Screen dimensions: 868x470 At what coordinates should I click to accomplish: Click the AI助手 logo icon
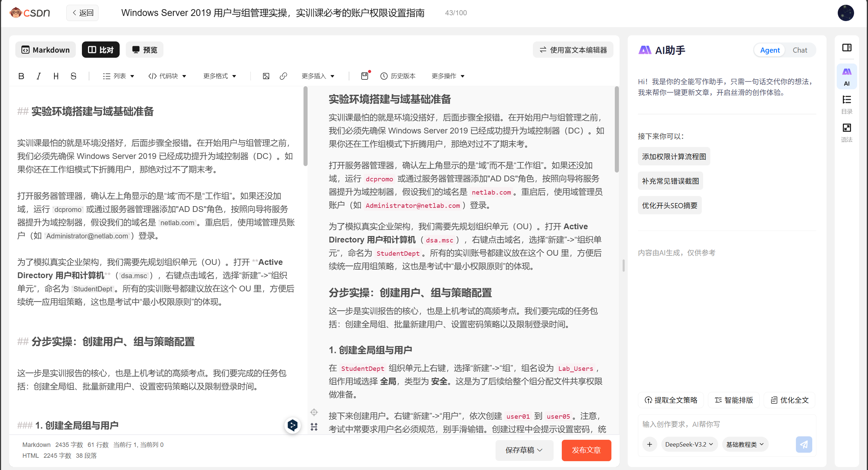tap(645, 50)
